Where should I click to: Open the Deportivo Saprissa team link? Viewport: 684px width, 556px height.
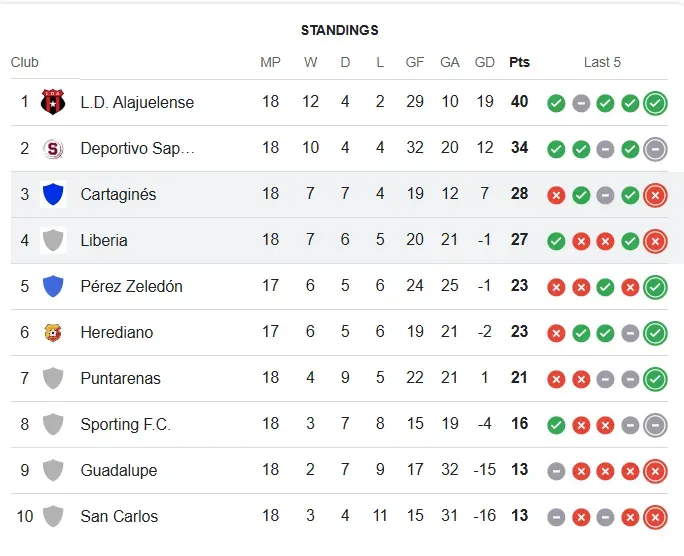click(137, 148)
